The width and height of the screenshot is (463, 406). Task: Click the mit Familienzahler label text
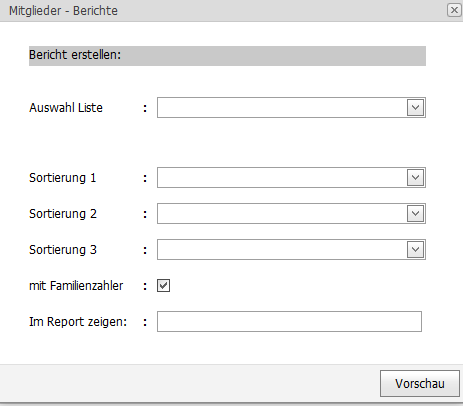[x=76, y=286]
